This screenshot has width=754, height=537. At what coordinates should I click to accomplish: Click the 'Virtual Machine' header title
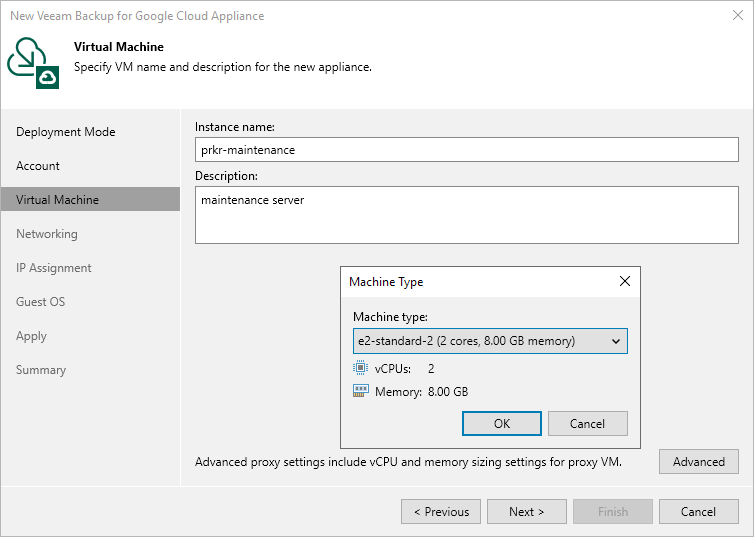(x=119, y=47)
